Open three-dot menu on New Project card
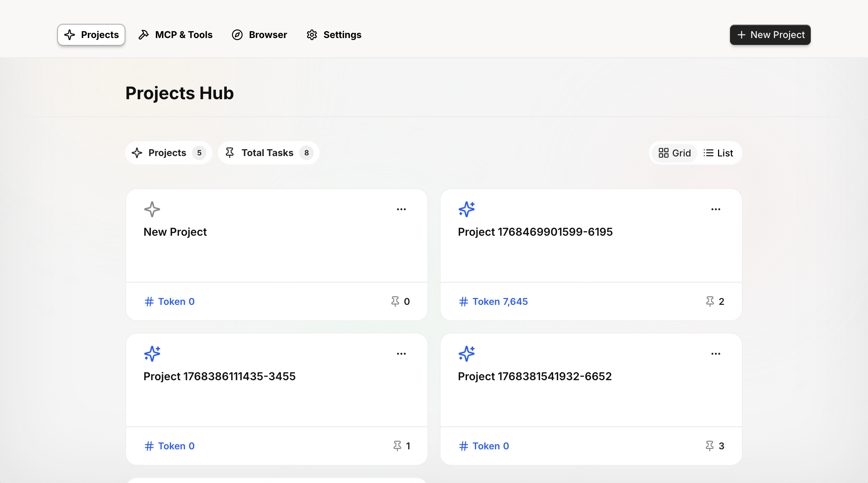This screenshot has width=868, height=483. pyautogui.click(x=401, y=209)
